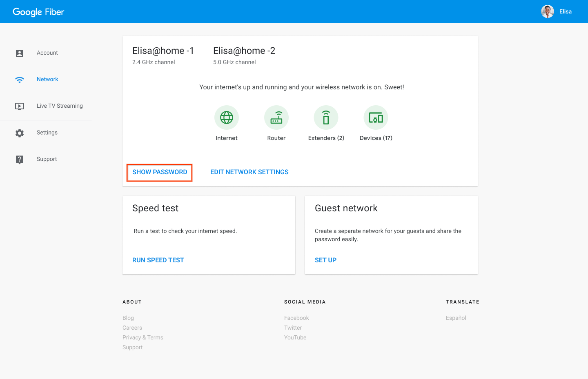Open the Careers footer link
Image resolution: width=588 pixels, height=379 pixels.
click(132, 328)
